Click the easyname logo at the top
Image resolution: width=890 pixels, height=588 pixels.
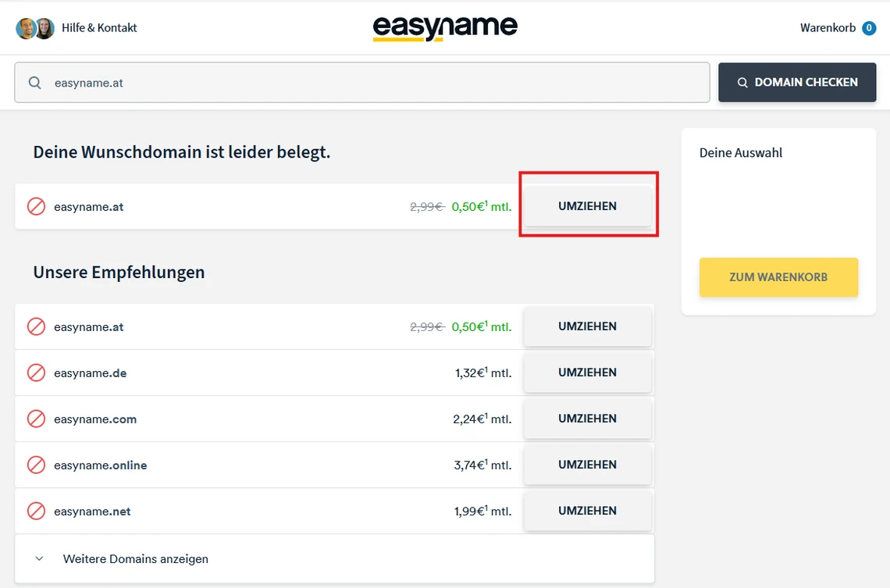(x=445, y=27)
